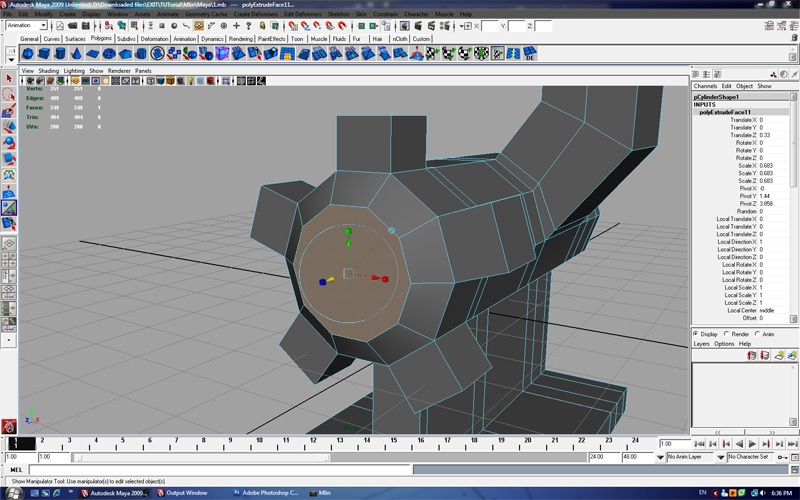Click the polygon cube shelf icon
Screen dimensions: 800x500
click(x=46, y=54)
